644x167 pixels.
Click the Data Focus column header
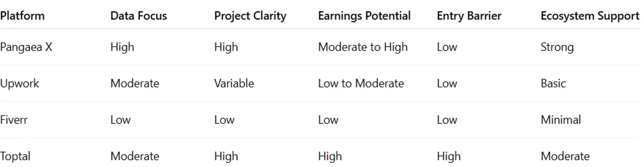(x=139, y=16)
